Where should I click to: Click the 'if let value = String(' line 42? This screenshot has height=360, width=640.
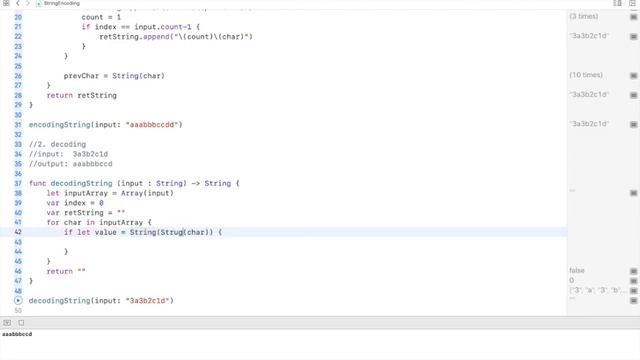(x=143, y=232)
